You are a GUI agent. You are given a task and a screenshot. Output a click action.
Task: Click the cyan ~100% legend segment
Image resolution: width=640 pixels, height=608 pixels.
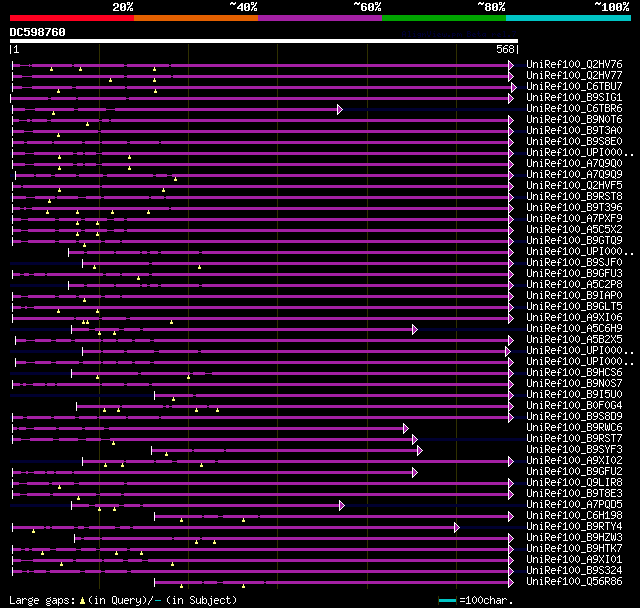click(569, 18)
